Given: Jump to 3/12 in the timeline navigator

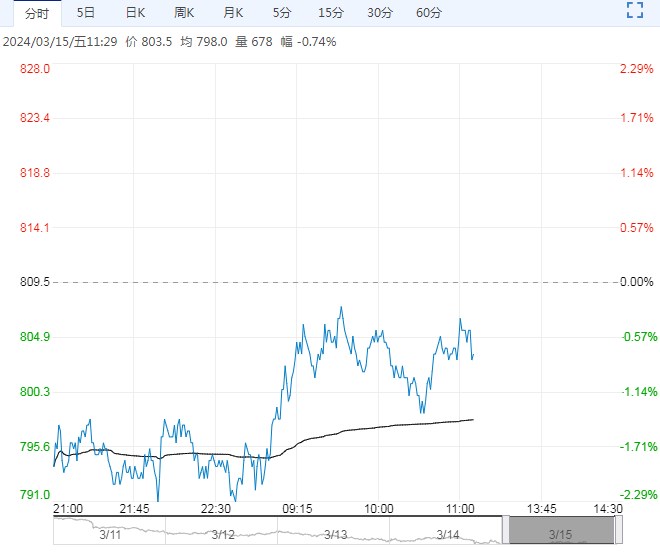Looking at the screenshot, I should pyautogui.click(x=222, y=535).
